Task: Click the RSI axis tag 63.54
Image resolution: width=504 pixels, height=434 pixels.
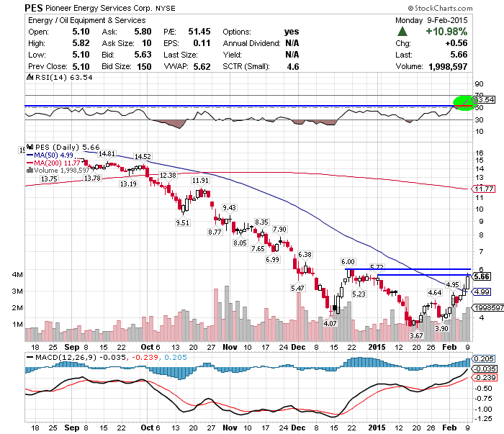Action: pyautogui.click(x=484, y=99)
